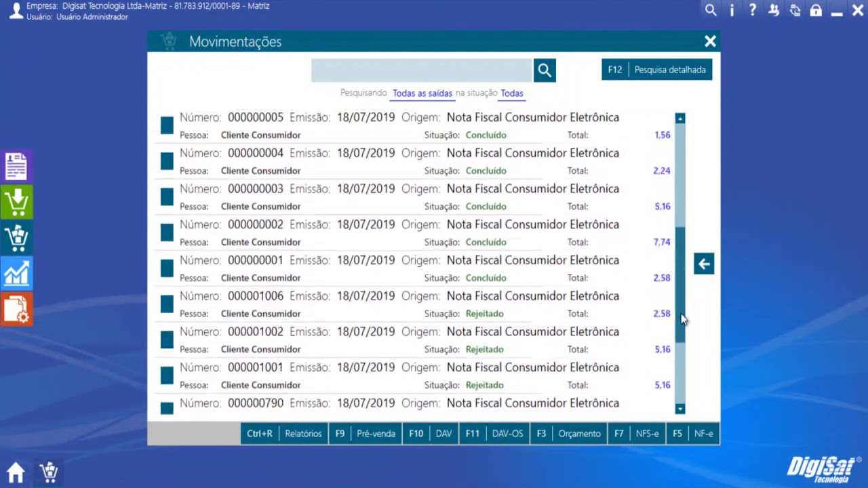868x488 pixels.
Task: Click number 000000003
Action: point(256,188)
